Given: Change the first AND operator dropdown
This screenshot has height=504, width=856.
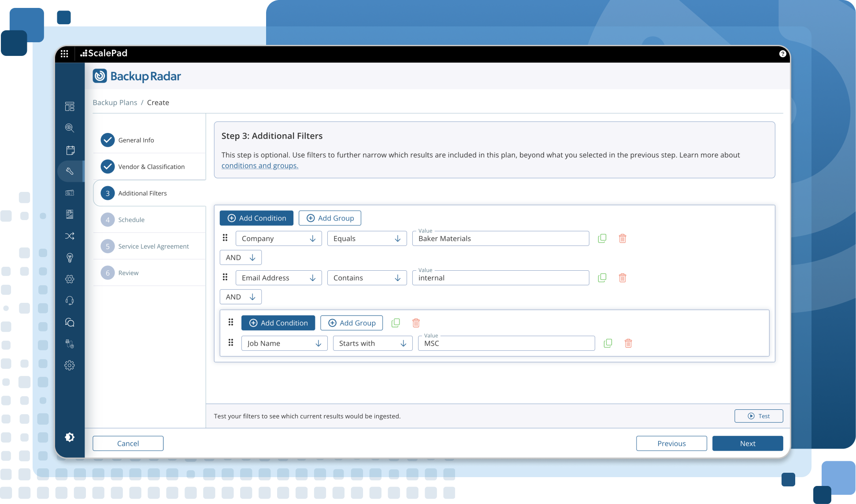Looking at the screenshot, I should pos(240,258).
